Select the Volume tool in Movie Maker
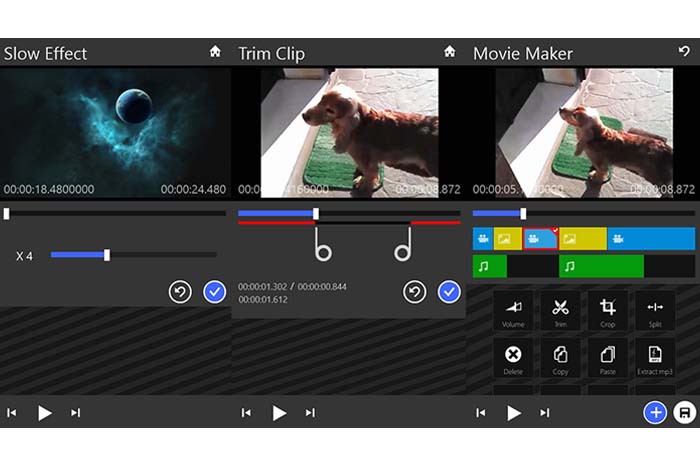 click(x=513, y=310)
